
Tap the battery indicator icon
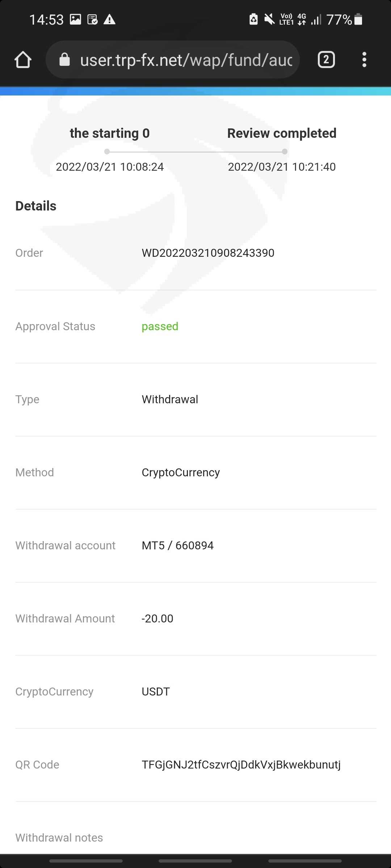coord(358,19)
